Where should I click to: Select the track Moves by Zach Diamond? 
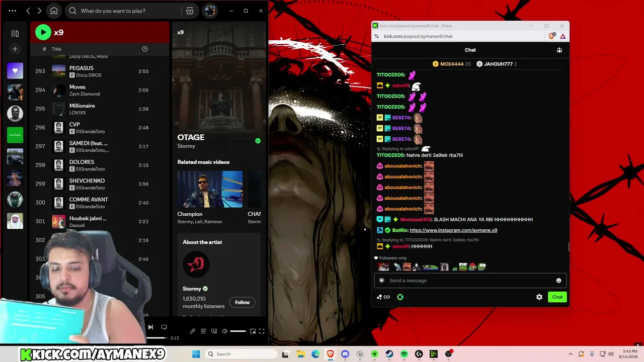click(100, 90)
